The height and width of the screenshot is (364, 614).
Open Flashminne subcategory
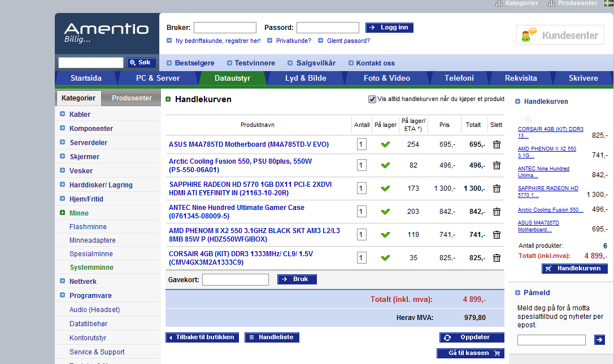tap(88, 227)
